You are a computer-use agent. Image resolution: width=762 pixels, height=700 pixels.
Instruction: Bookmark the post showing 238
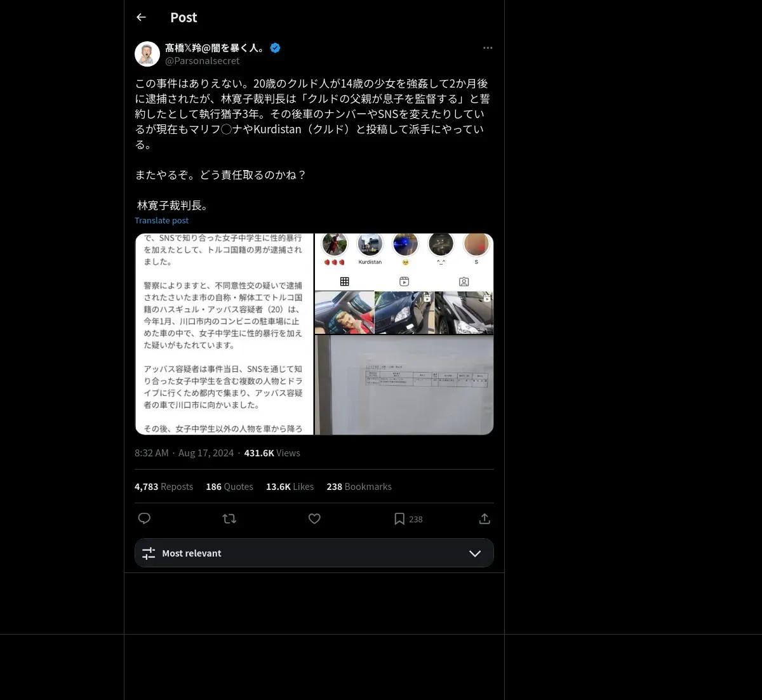pyautogui.click(x=408, y=518)
